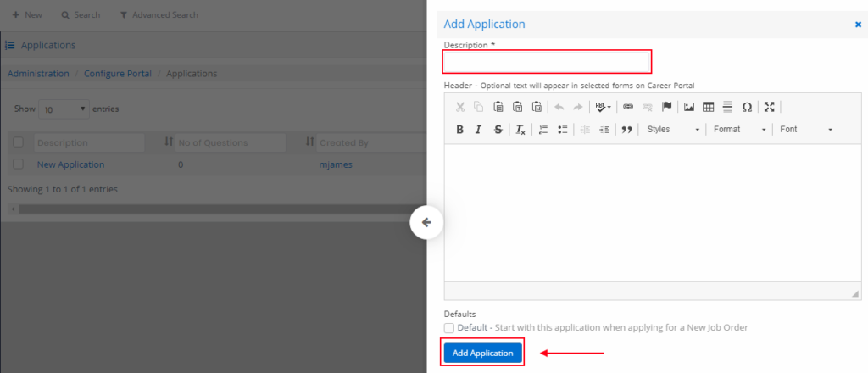The image size is (868, 373).
Task: Collapse the side panel with arrow button
Action: [x=426, y=222]
